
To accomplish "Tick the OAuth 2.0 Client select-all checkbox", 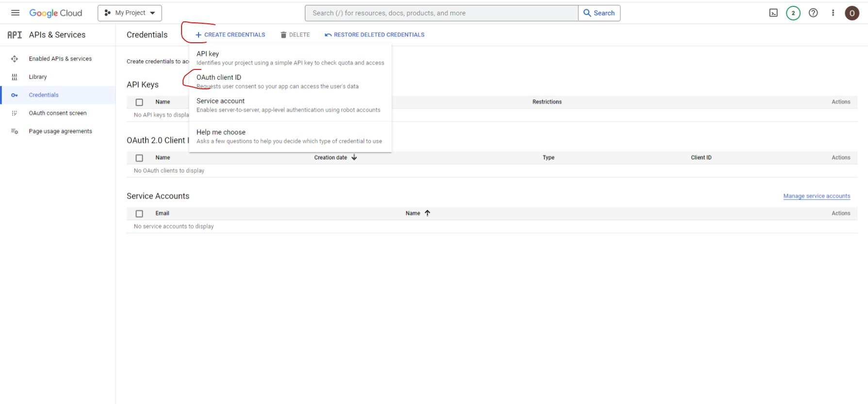I will [139, 158].
